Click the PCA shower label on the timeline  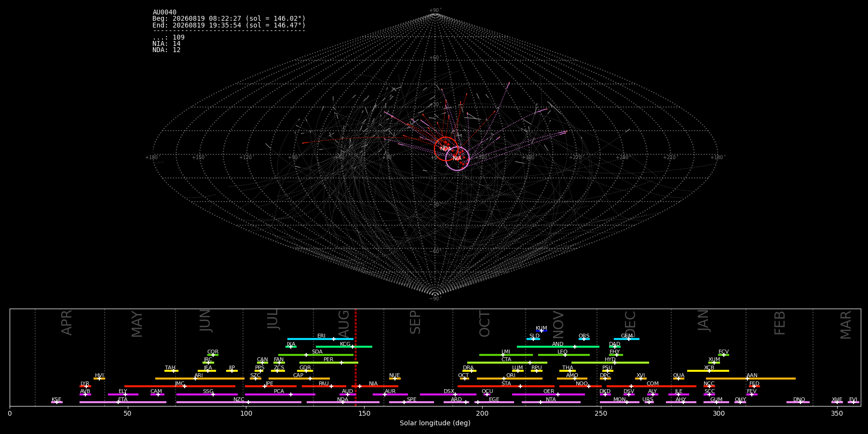(279, 392)
